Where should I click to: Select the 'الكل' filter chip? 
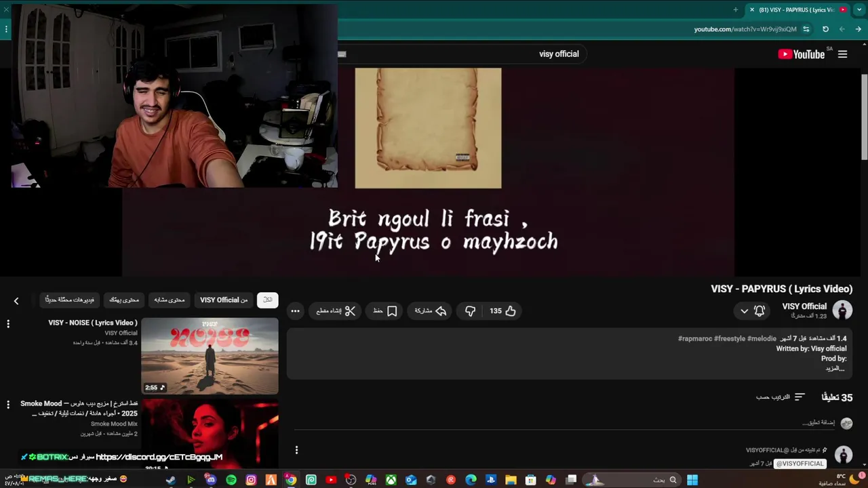[267, 300]
